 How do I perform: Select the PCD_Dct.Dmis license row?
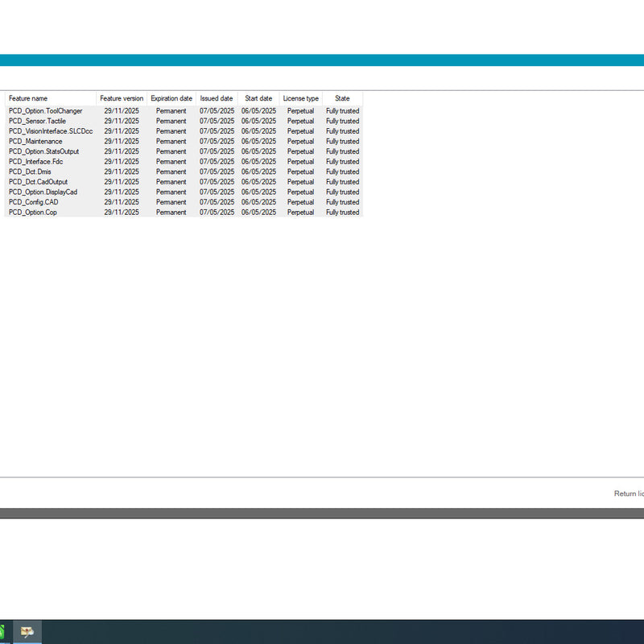(30, 171)
